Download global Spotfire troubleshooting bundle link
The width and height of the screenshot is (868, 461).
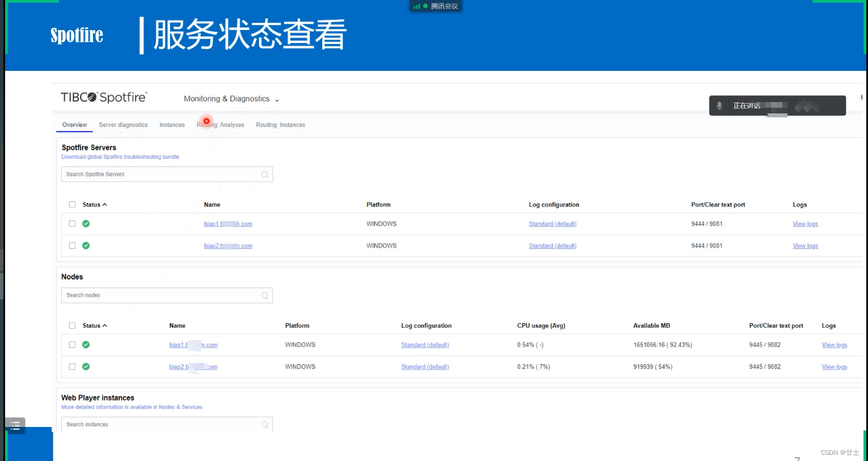(120, 157)
